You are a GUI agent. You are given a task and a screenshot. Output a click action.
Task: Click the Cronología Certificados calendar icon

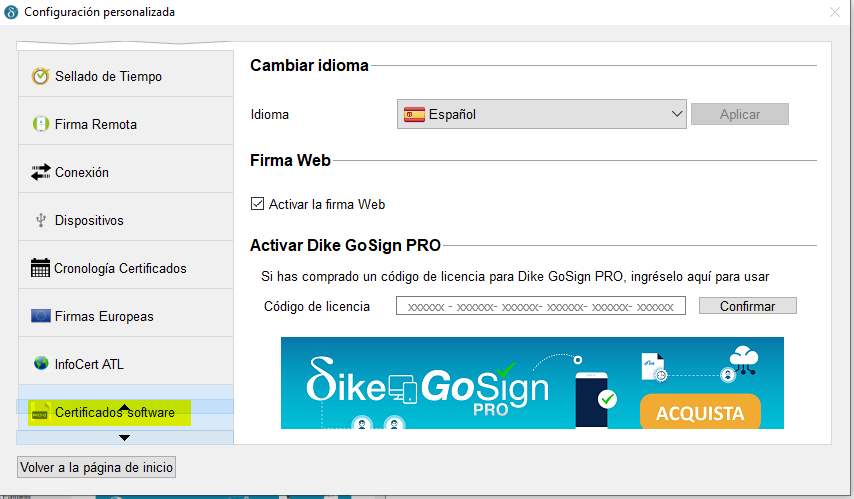pyautogui.click(x=40, y=267)
